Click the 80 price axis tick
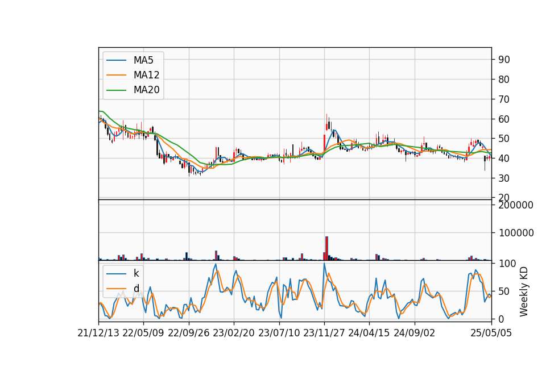Screen dimensions: 546x392 504,80
